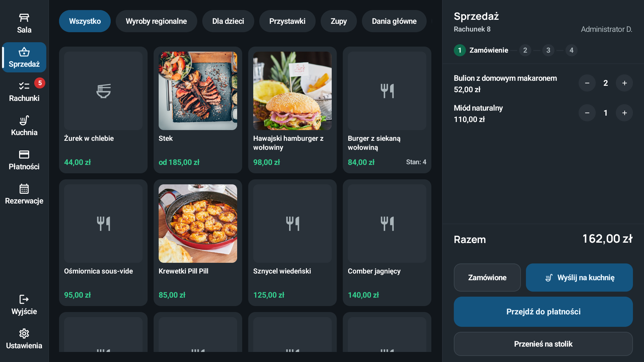Viewport: 644px width, 362px height.
Task: Switch to the Zupy category
Action: coord(338,21)
